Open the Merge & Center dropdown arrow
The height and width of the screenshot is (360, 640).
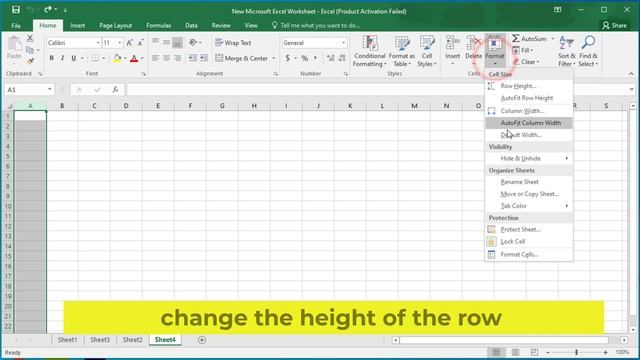pos(274,58)
